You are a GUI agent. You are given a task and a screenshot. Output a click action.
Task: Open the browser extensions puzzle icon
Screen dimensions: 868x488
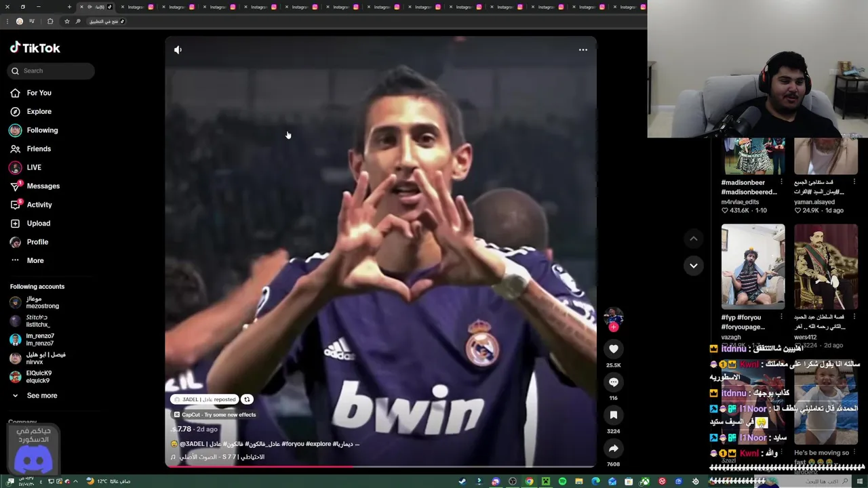[x=50, y=21]
